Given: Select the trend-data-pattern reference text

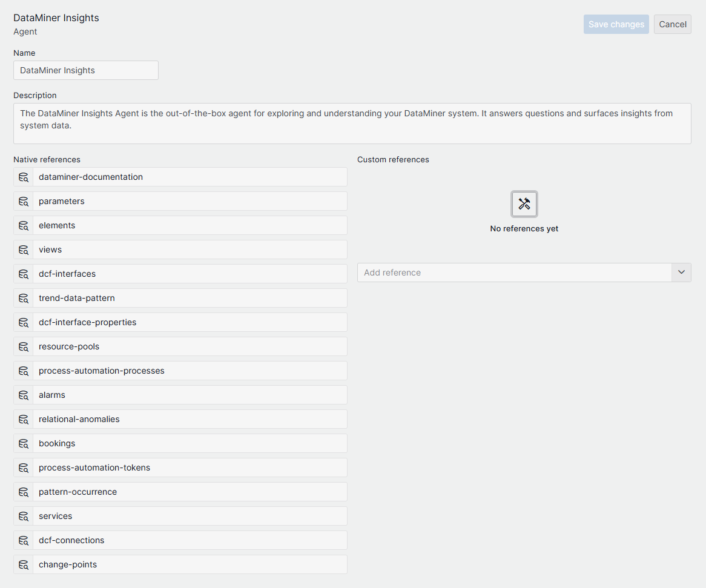Looking at the screenshot, I should [76, 298].
